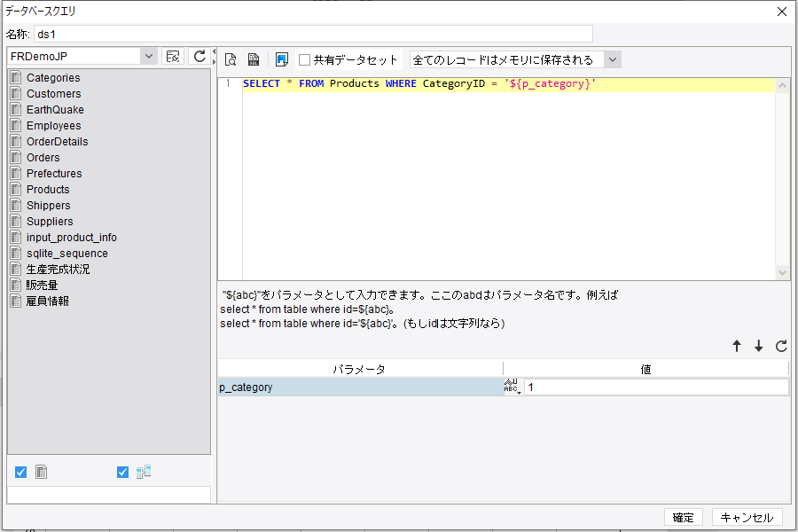
Task: Select the p_category parameter row
Action: pyautogui.click(x=360, y=387)
